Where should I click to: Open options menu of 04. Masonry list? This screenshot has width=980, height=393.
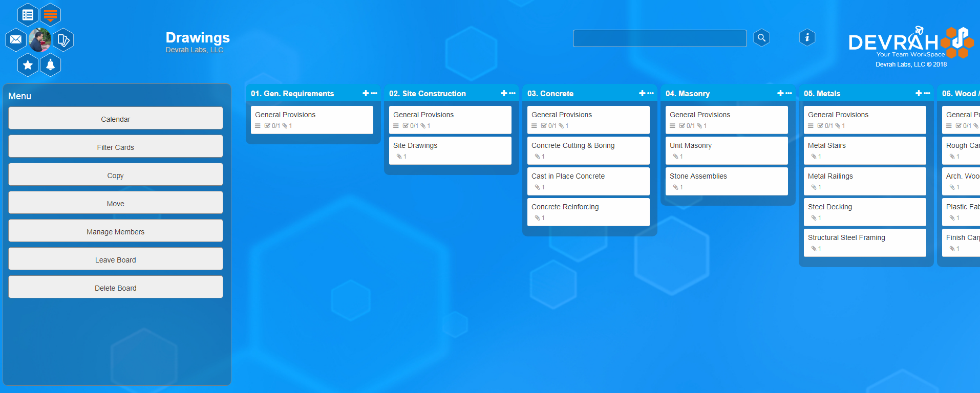pos(789,93)
